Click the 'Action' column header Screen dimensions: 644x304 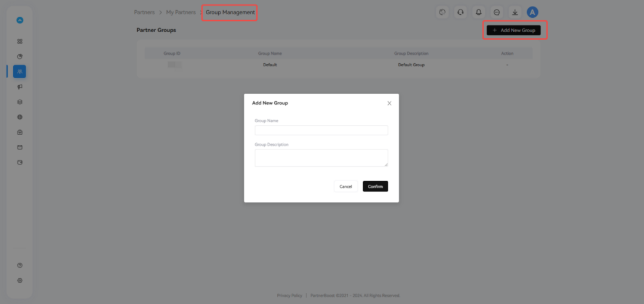(507, 54)
